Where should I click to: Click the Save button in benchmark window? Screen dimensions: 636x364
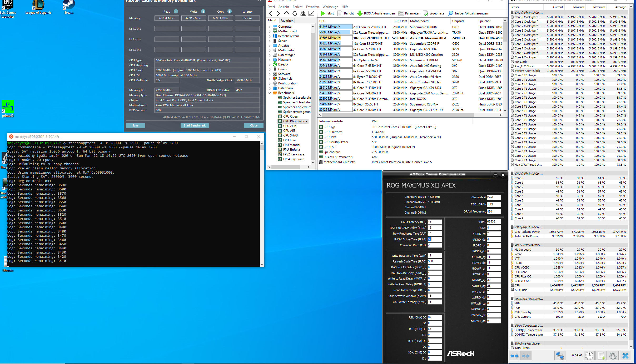point(135,125)
